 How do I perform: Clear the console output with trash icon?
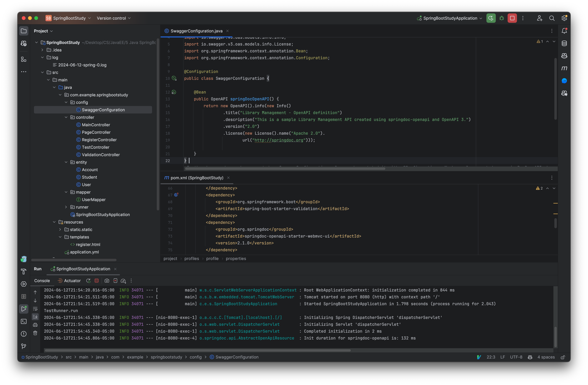[x=35, y=333]
